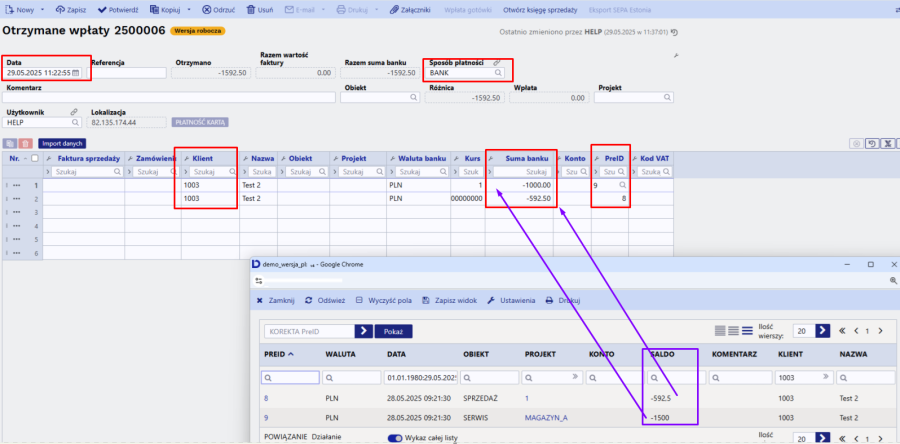Open the dropdown arrow next to Kopiuj

pos(189,10)
